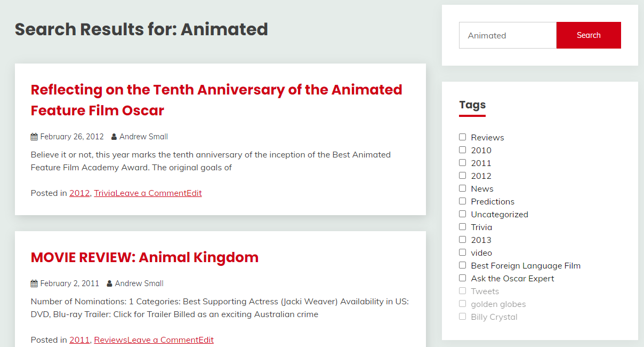Viewport: 644px width, 347px height.
Task: Click the calendar icon beside February 26, 2012
Action: (34, 137)
